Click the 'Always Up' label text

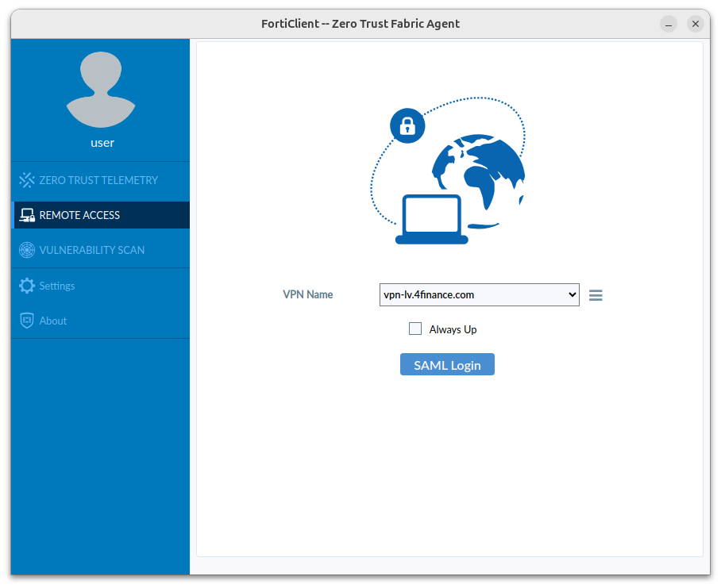coord(453,329)
